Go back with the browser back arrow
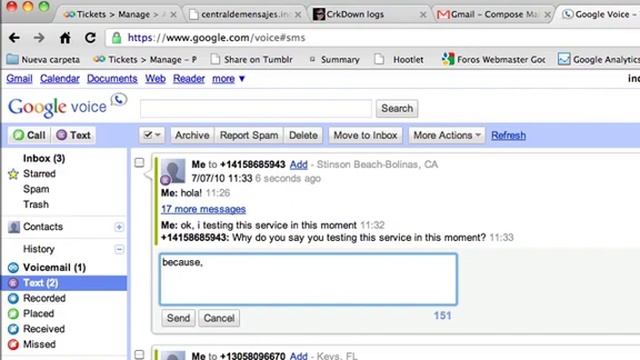Screen dimensions: 640x360 (14, 38)
